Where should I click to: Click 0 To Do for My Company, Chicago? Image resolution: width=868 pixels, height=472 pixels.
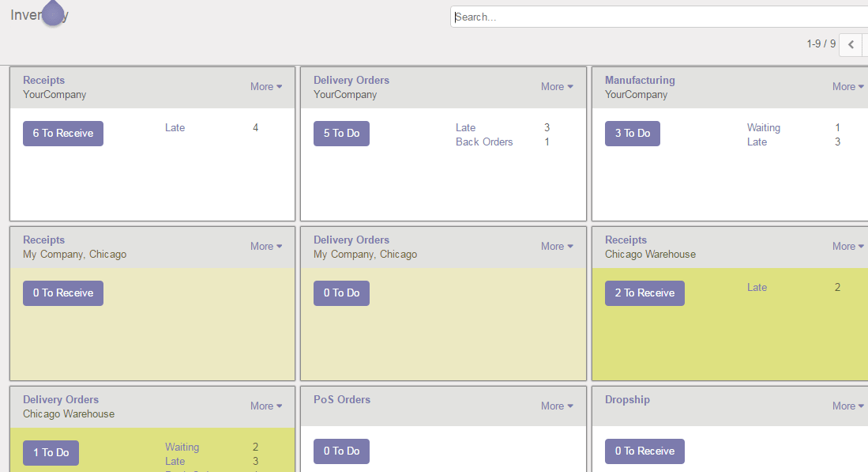pyautogui.click(x=341, y=293)
